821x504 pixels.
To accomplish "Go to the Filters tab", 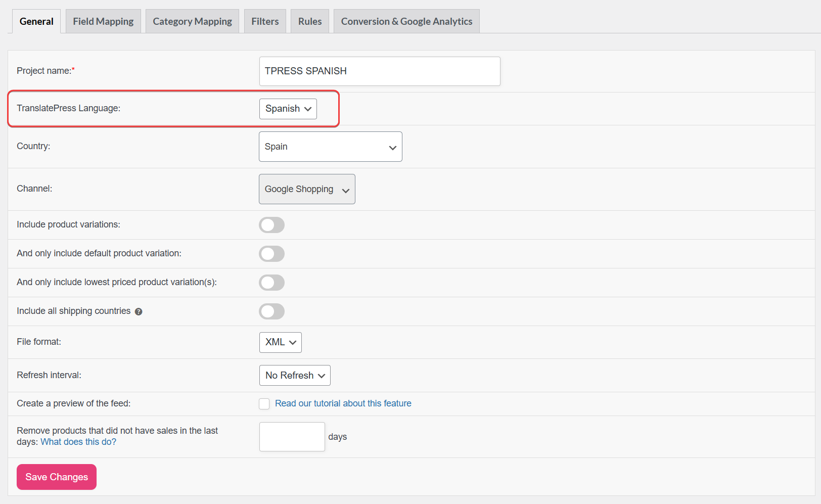I will pos(265,21).
